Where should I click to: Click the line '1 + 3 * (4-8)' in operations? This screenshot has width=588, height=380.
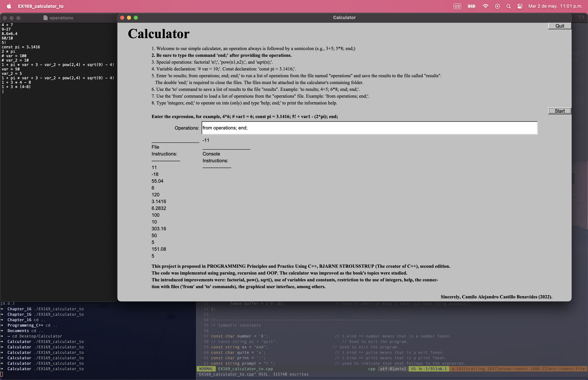[16, 87]
